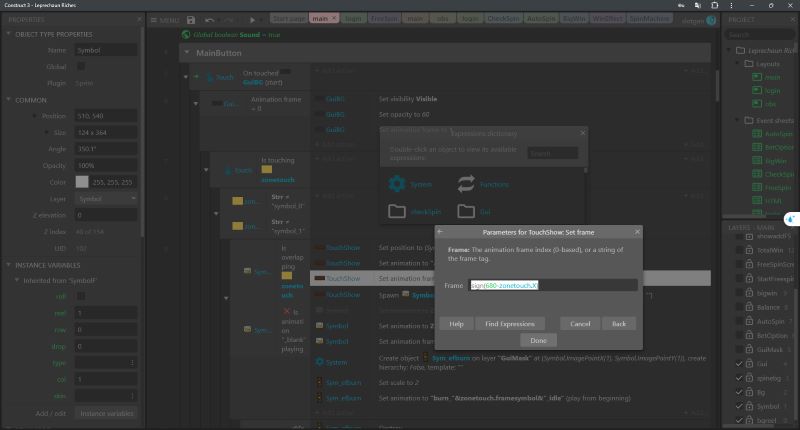The image size is (800, 430).
Task: Collapse the Layouts folder in Project tree
Action: (x=737, y=63)
